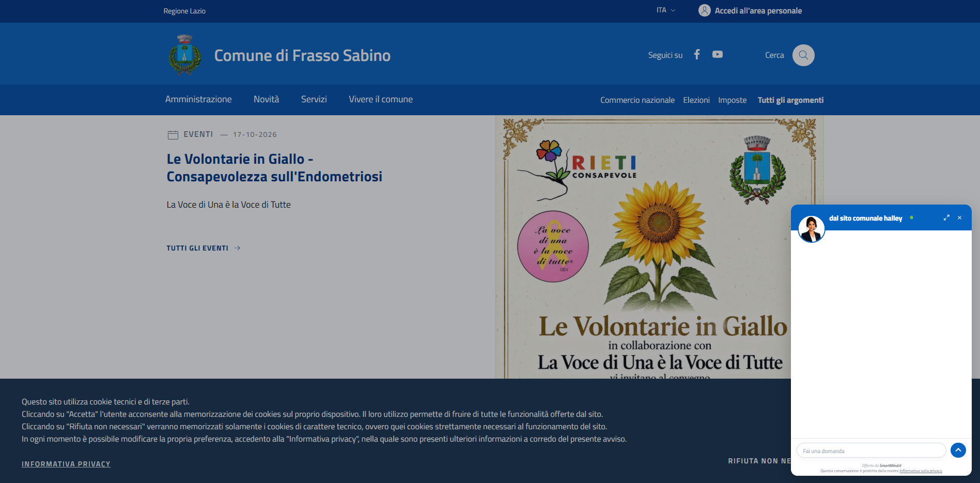Screen dimensions: 980x483
Task: Send chat message with round arrow button
Action: click(x=958, y=450)
